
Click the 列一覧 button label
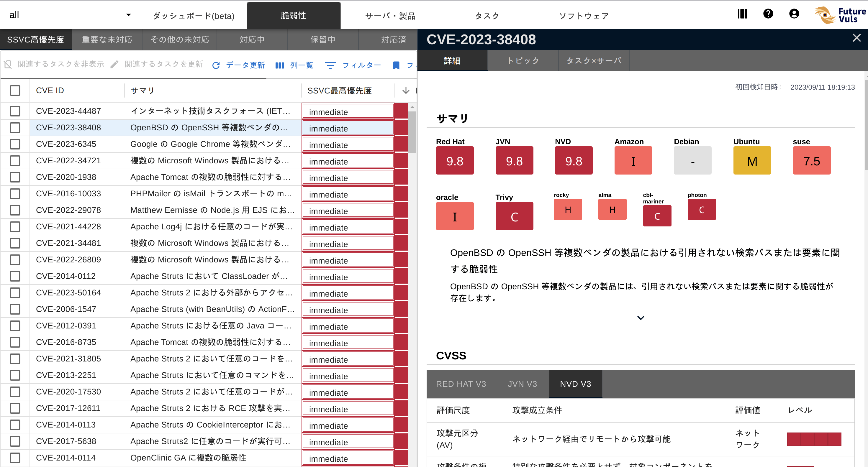[x=302, y=65]
